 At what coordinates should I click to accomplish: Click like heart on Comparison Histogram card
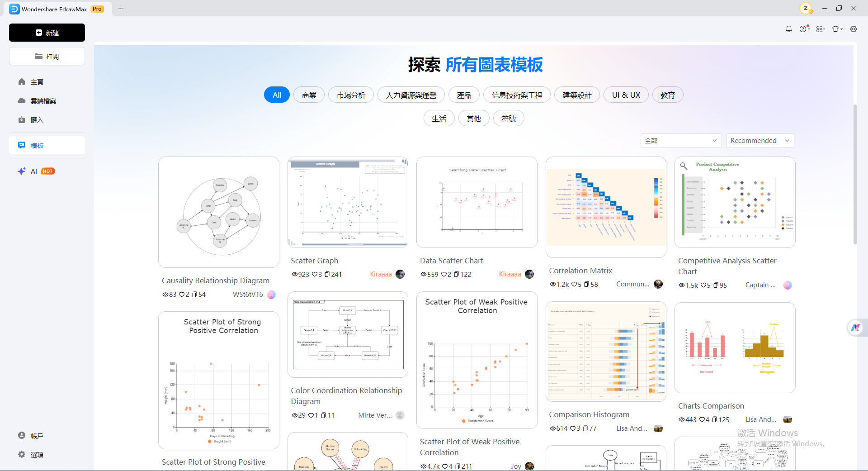click(572, 428)
